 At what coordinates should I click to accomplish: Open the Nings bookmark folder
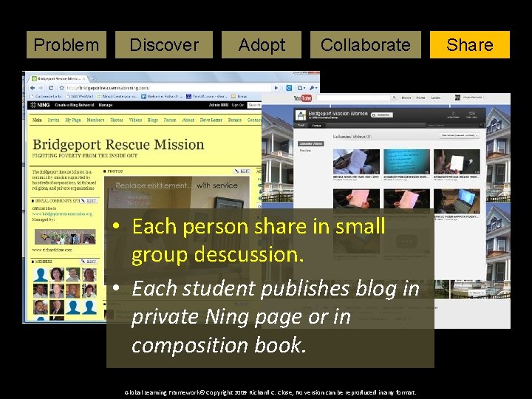(239, 96)
